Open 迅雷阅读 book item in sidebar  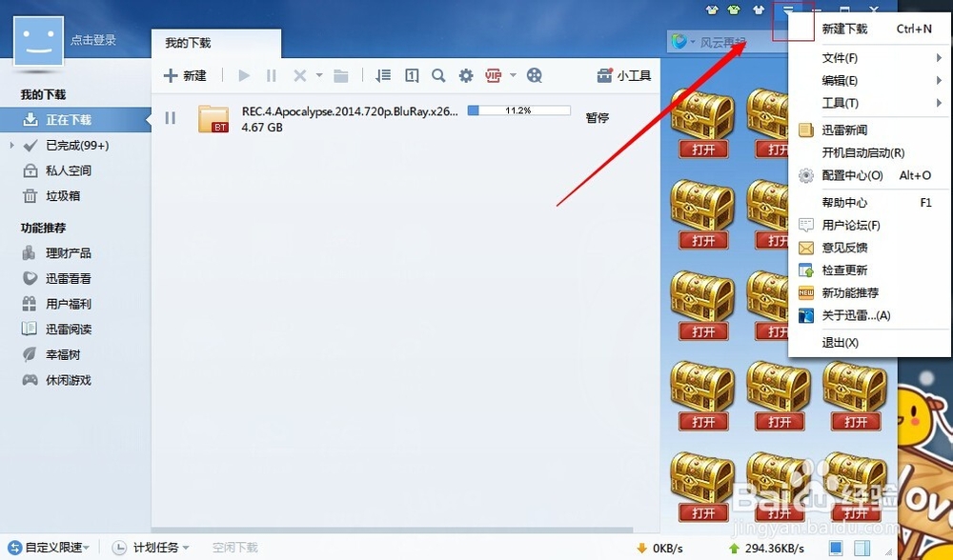click(x=68, y=330)
